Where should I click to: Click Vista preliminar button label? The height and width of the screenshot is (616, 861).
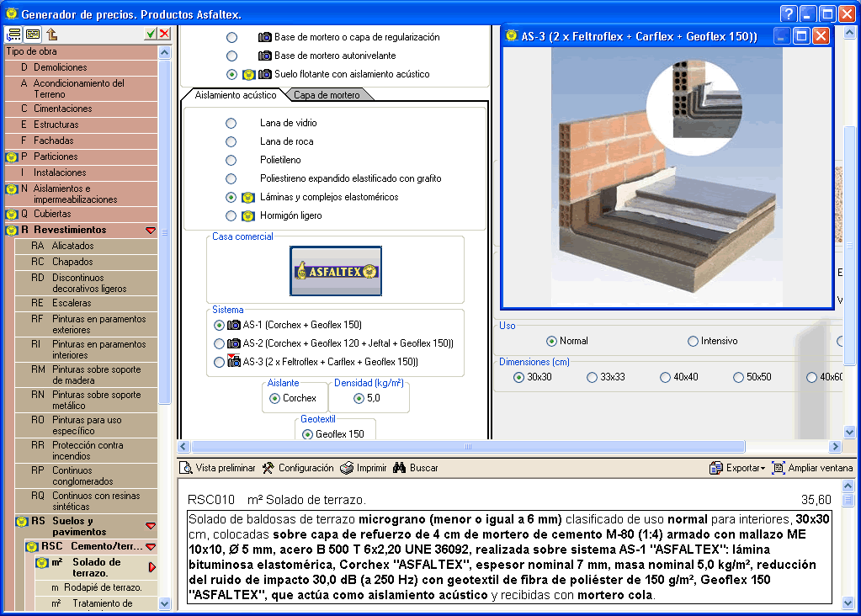225,468
